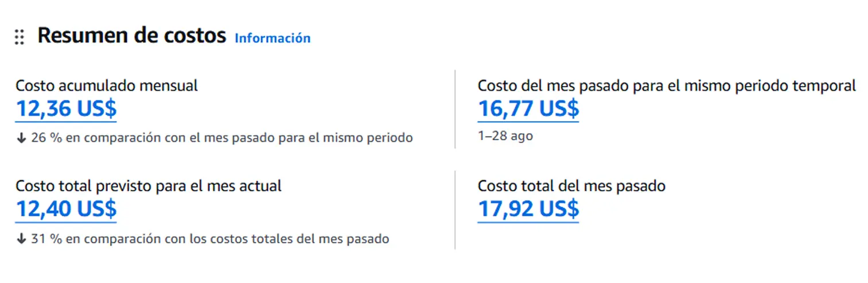Click empty header space right of Información
This screenshot has height=283, width=868.
coord(516,38)
